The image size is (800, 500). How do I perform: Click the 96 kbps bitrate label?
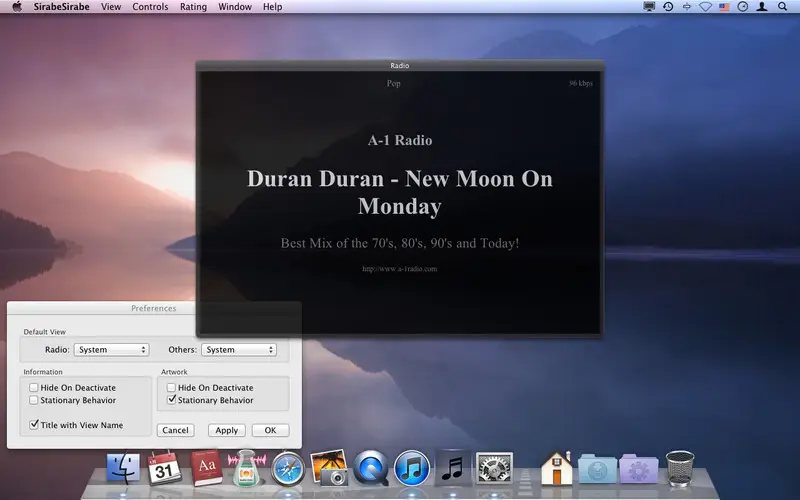[x=581, y=83]
